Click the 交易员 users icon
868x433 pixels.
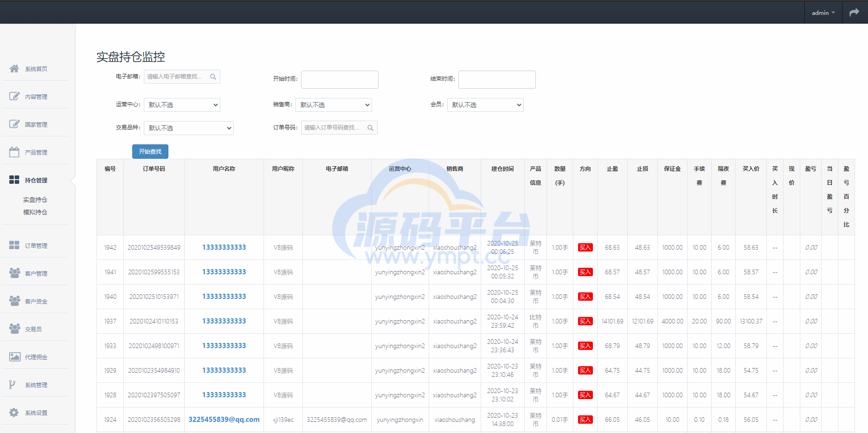click(x=14, y=329)
